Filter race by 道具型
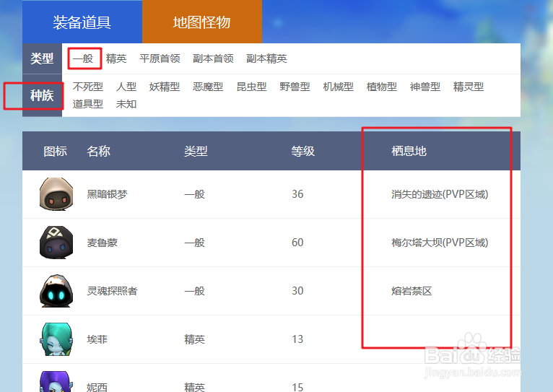 coord(88,104)
